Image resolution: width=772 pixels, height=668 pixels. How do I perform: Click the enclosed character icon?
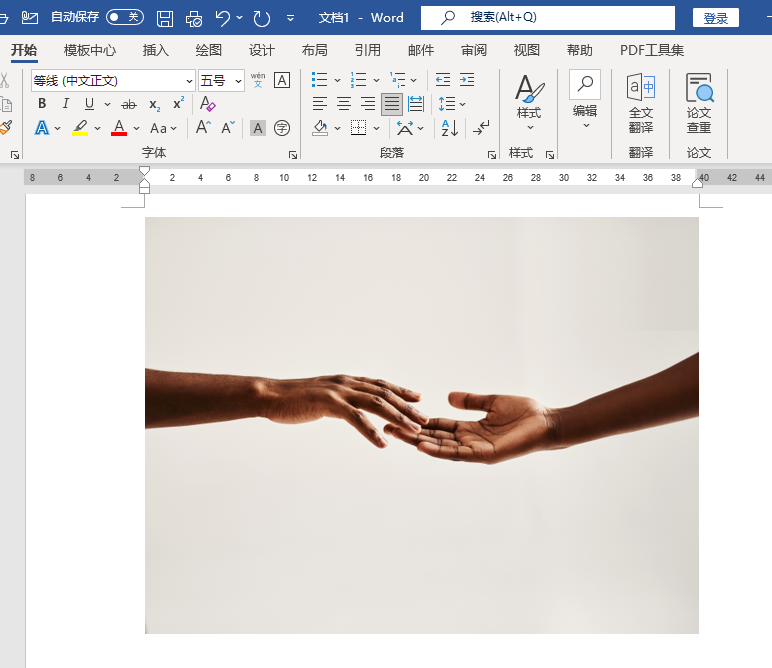282,128
